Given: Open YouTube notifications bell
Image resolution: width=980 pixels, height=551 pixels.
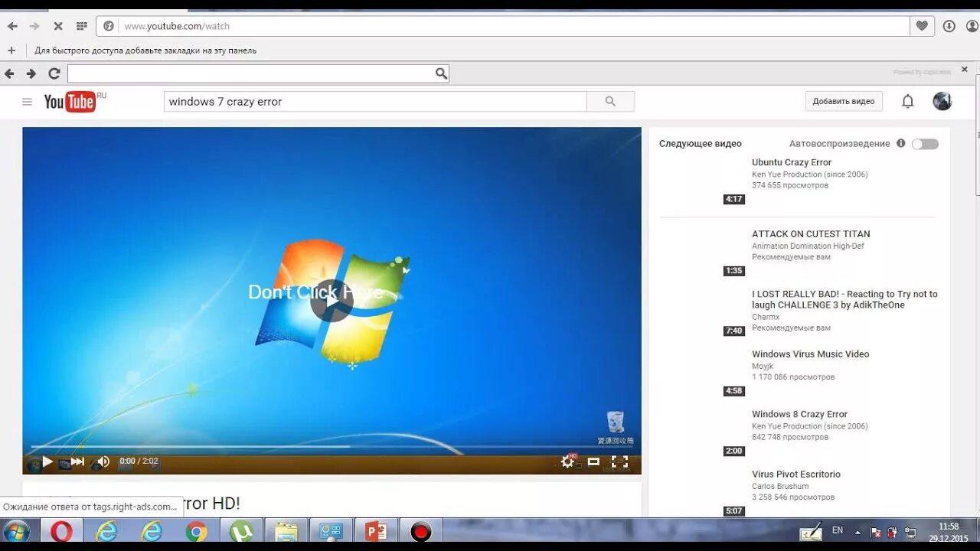Looking at the screenshot, I should pyautogui.click(x=907, y=101).
